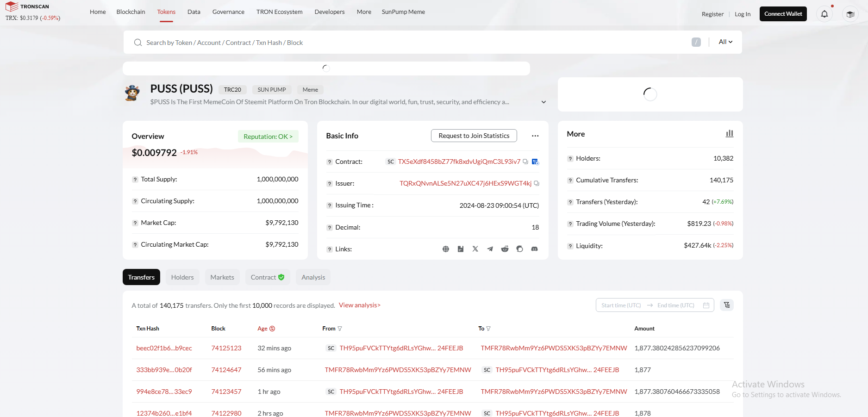
Task: Copy the issuer address
Action: coord(537,183)
